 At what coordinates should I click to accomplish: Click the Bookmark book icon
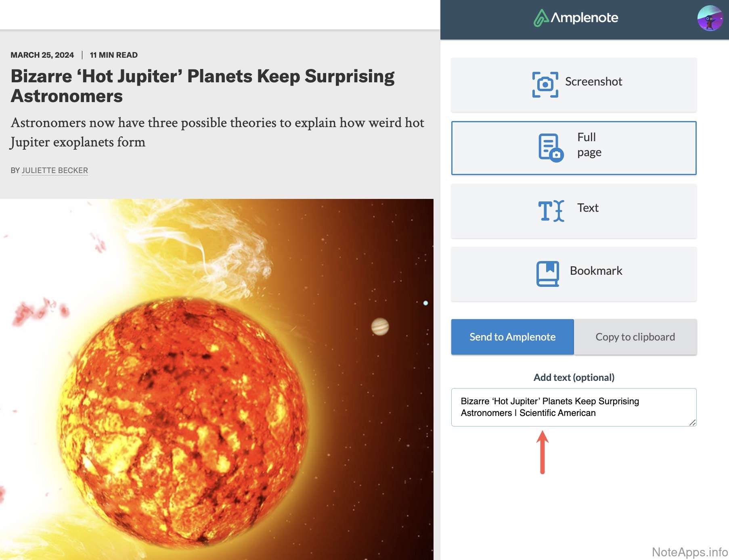(548, 274)
